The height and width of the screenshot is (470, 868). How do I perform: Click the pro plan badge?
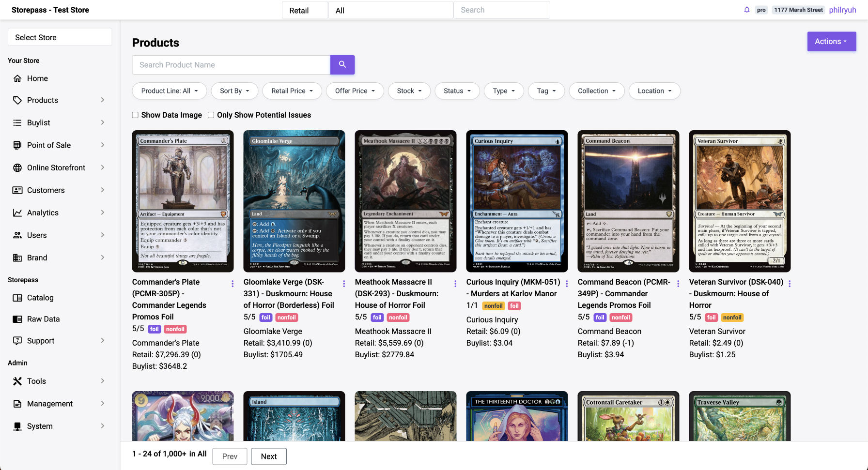[761, 10]
